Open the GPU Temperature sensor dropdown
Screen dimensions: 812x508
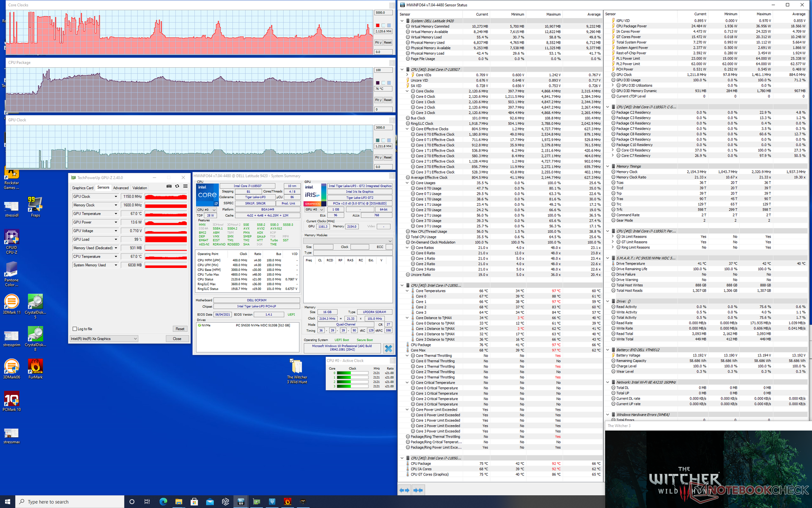[x=115, y=214]
